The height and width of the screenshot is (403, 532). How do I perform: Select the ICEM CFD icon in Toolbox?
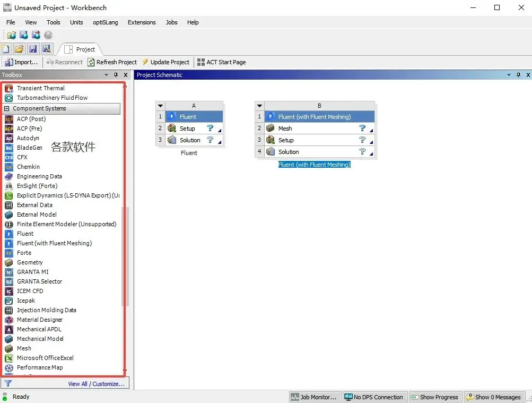point(9,291)
